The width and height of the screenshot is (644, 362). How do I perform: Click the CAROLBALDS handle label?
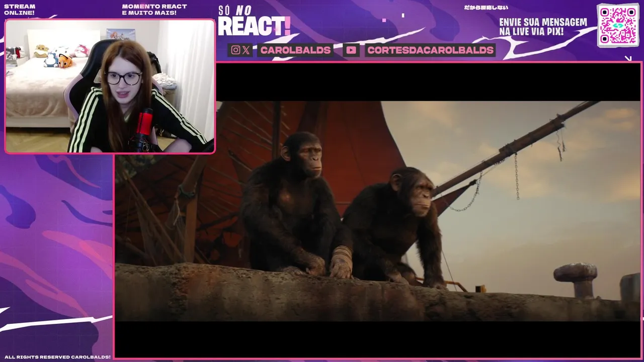[295, 50]
